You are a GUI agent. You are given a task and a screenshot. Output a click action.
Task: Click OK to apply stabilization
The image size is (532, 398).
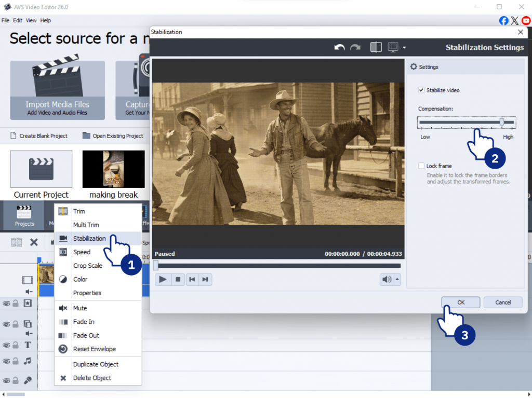(x=461, y=303)
